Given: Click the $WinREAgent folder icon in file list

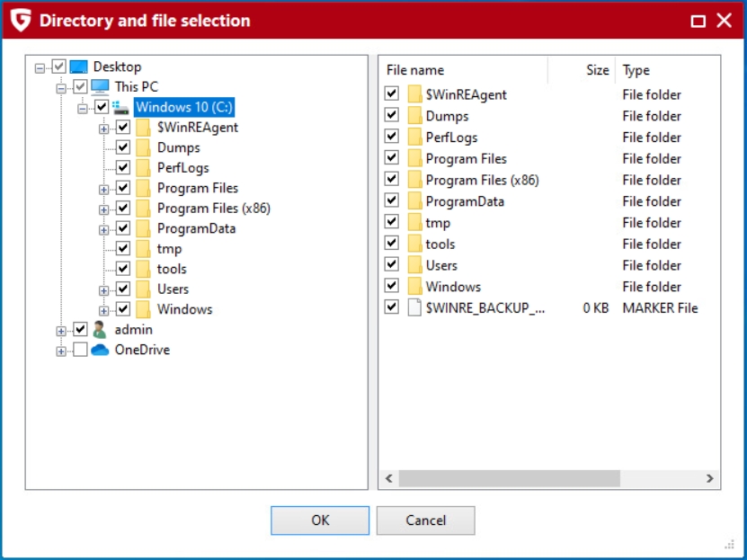Looking at the screenshot, I should (x=414, y=94).
